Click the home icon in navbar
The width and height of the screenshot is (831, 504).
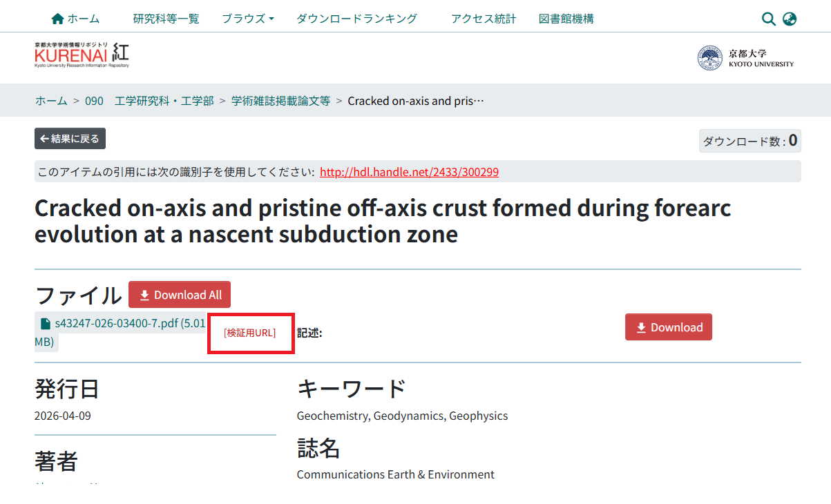(57, 19)
